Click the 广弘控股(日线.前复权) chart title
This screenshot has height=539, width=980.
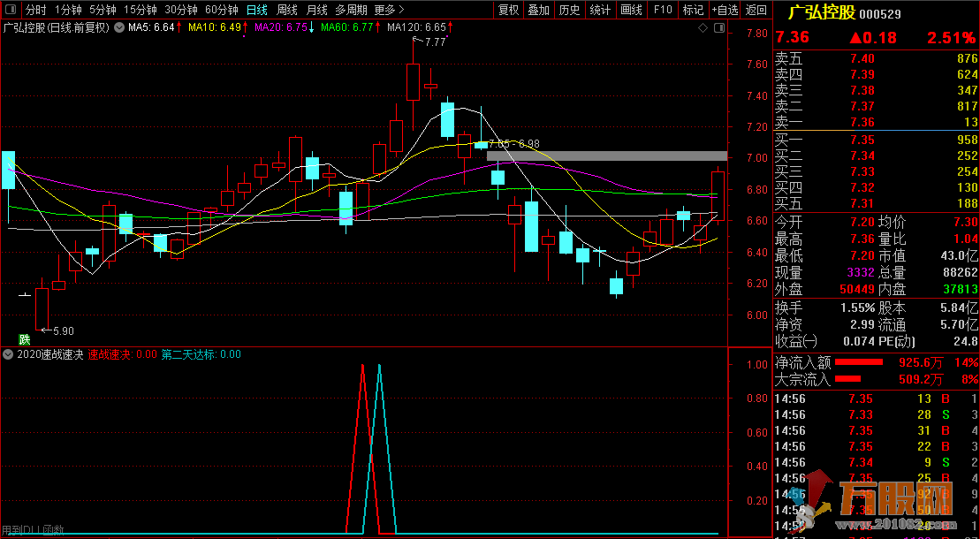point(57,27)
